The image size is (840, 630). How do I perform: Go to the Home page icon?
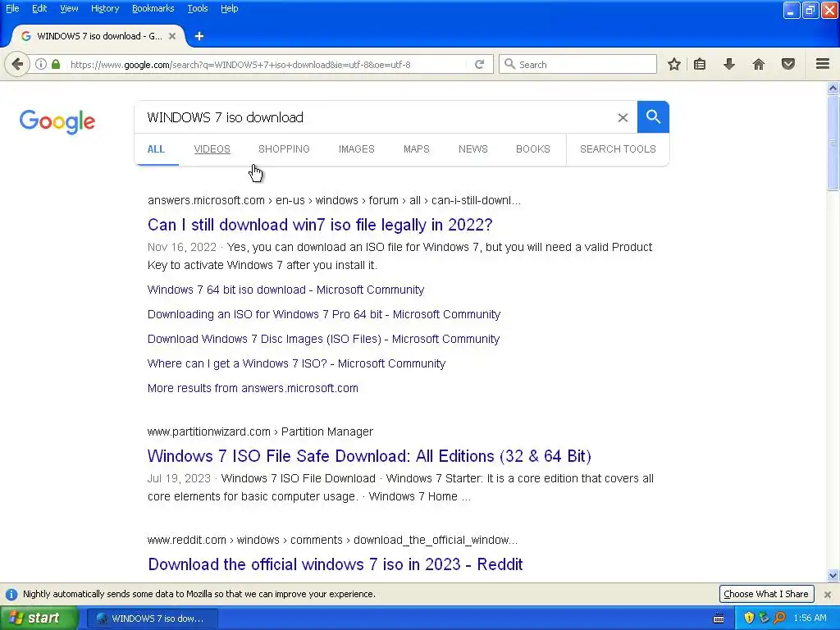point(759,64)
